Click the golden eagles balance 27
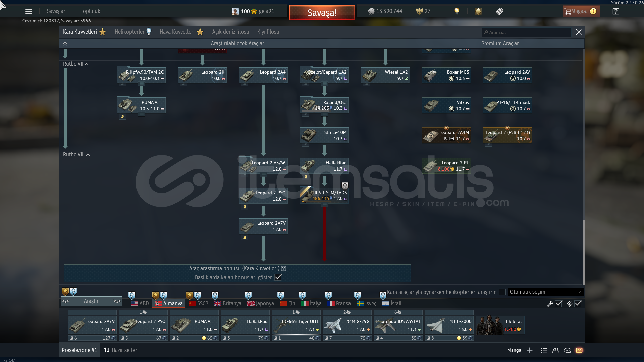The width and height of the screenshot is (644, 362). pyautogui.click(x=423, y=11)
